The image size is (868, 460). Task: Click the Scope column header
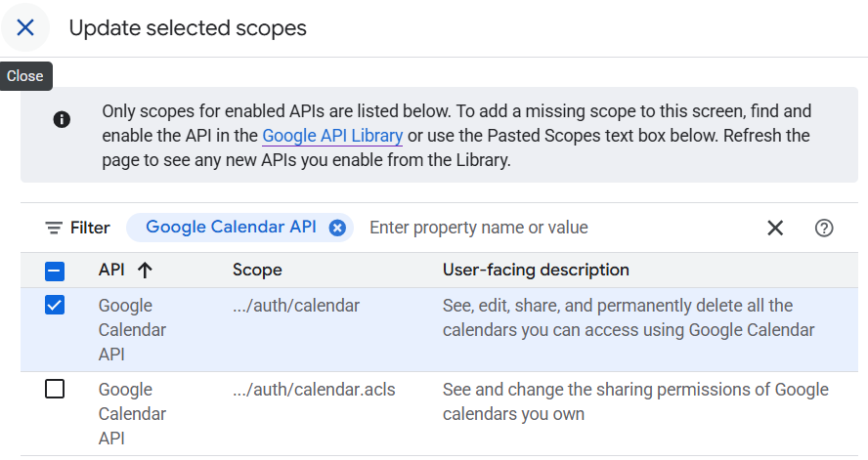[x=257, y=271]
